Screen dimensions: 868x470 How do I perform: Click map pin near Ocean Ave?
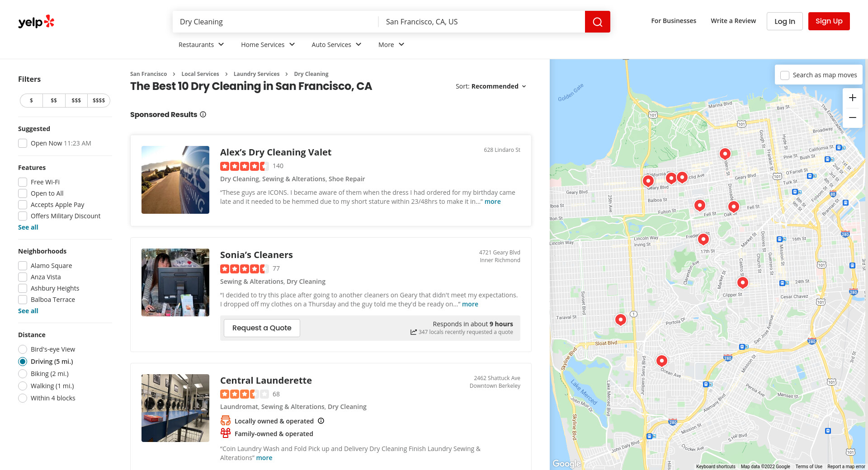pos(661,360)
